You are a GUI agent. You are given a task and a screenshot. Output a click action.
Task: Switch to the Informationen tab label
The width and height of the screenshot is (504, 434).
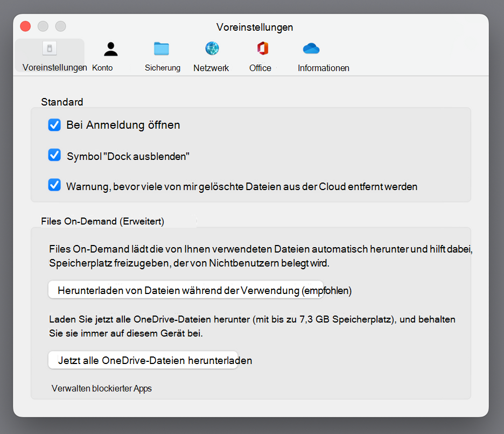[324, 68]
